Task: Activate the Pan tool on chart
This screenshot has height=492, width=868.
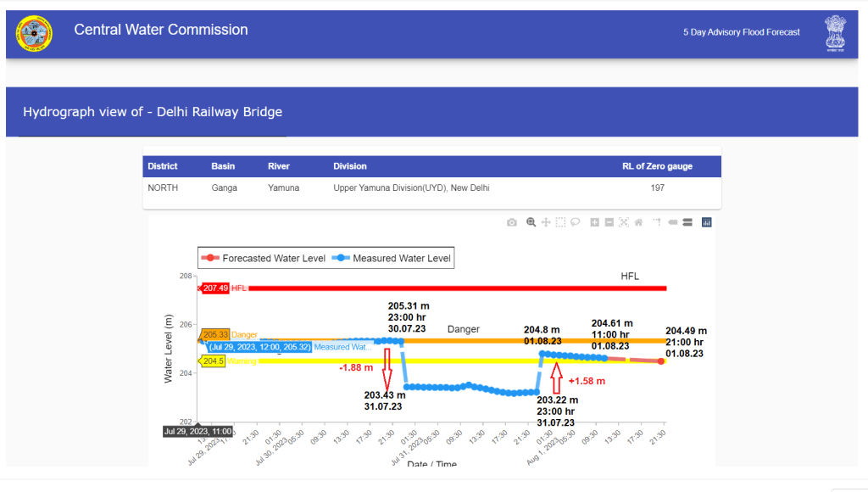Action: tap(546, 222)
